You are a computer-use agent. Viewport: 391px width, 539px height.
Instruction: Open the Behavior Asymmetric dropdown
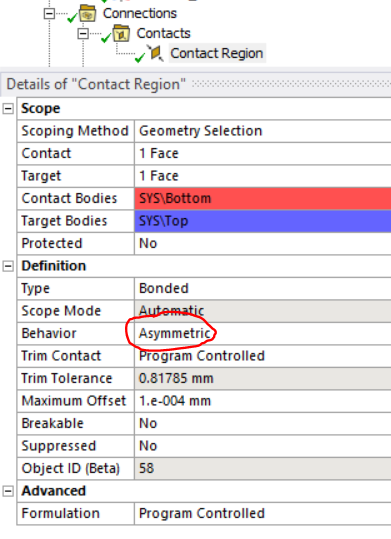pos(263,333)
